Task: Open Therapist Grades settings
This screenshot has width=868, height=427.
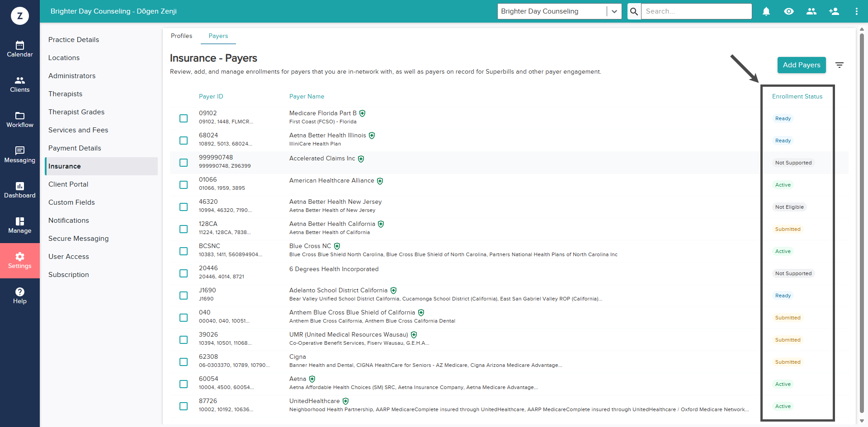Action: 76,112
